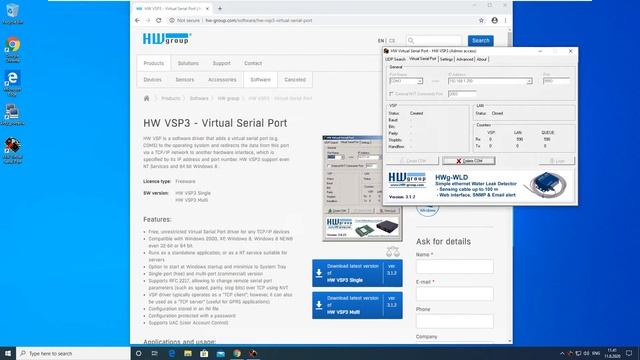The image size is (640, 360).
Task: Open HW Virtual Serial Port desktop shortcut
Action: click(13, 150)
